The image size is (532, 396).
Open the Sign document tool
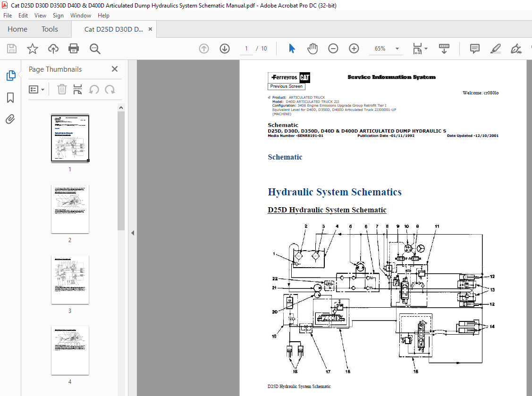click(516, 49)
